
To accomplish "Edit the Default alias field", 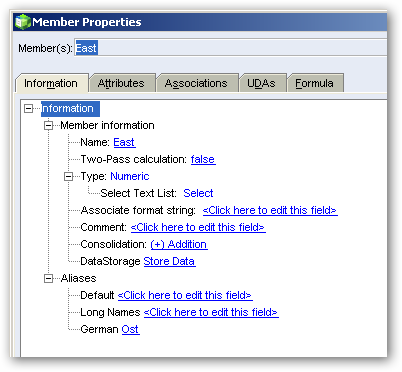I will tap(185, 296).
